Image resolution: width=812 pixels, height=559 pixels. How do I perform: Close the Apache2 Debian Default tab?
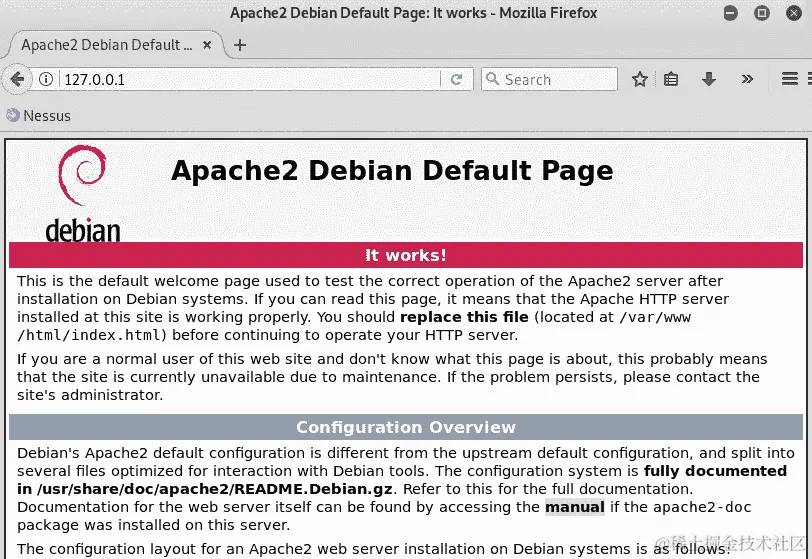[x=207, y=45]
